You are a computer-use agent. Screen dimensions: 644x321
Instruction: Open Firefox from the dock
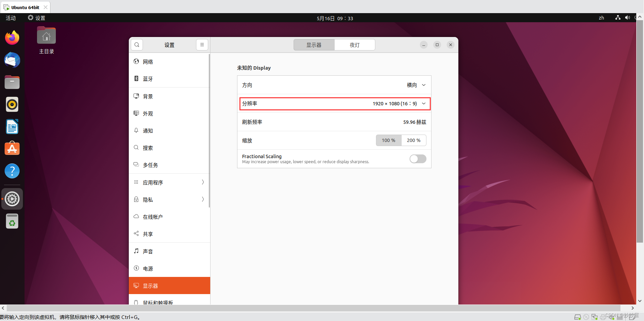click(x=12, y=38)
